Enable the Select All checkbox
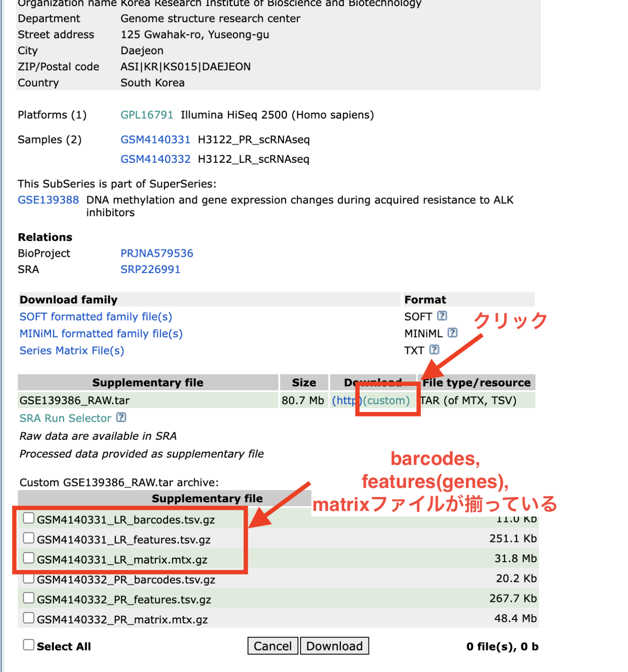Screen dimensions: 628x672 (x=28, y=644)
